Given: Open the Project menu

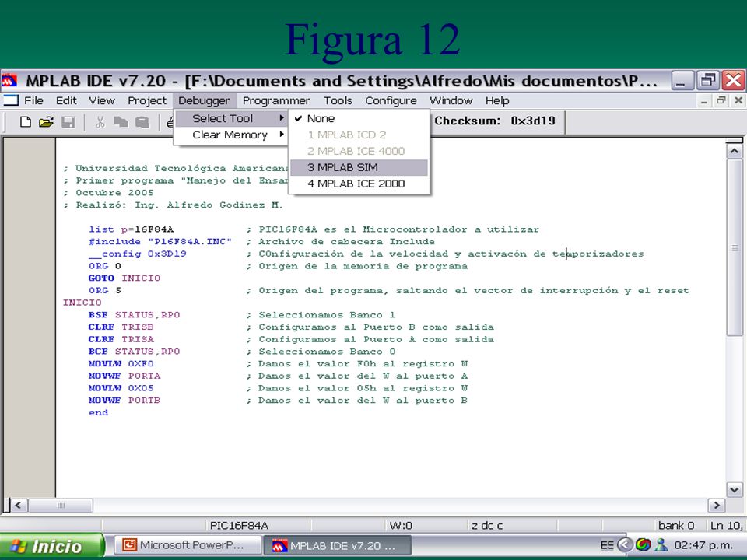Looking at the screenshot, I should pyautogui.click(x=147, y=100).
